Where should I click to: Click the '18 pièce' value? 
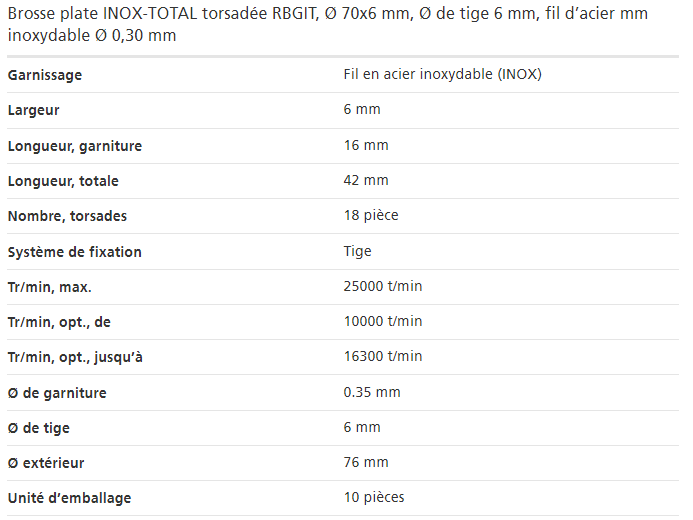click(371, 215)
